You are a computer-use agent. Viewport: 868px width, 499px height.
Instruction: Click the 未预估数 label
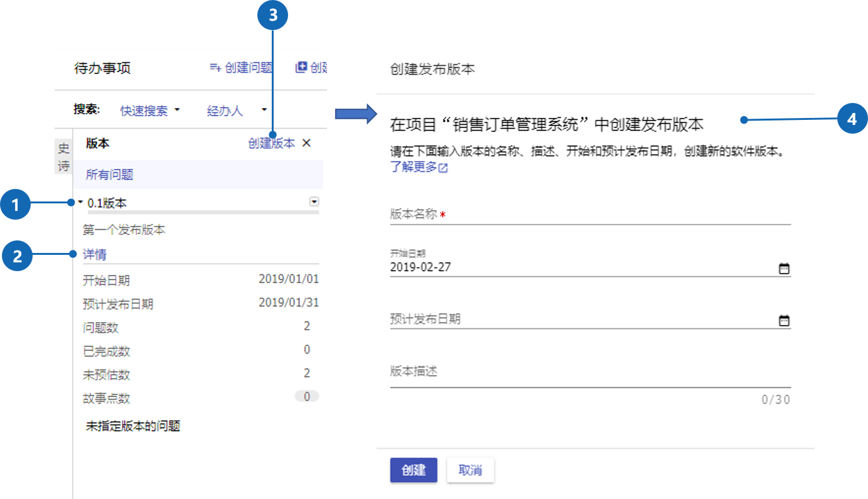[x=107, y=375]
